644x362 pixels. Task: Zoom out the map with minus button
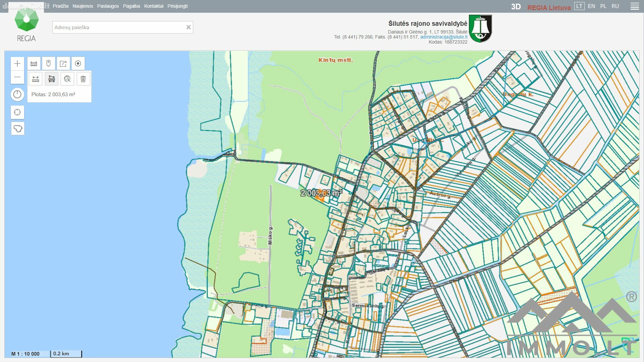[x=17, y=77]
